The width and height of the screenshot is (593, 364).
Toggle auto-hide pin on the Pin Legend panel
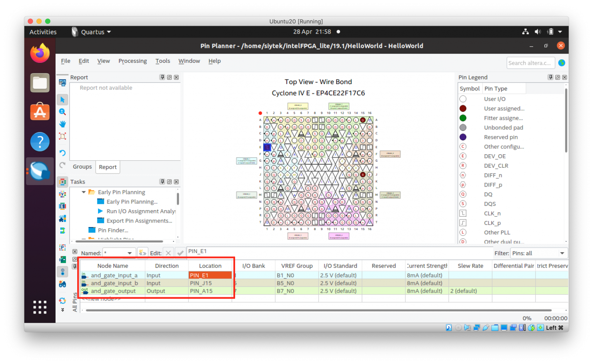[551, 77]
